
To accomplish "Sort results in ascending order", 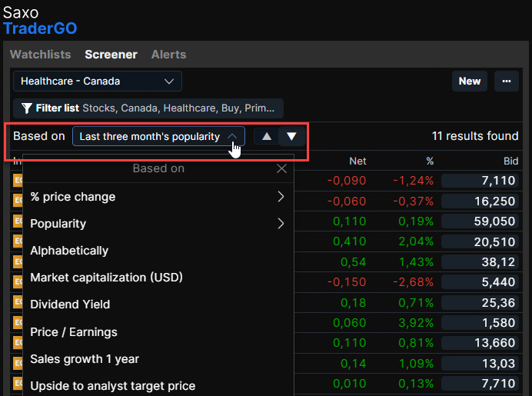I will [266, 136].
